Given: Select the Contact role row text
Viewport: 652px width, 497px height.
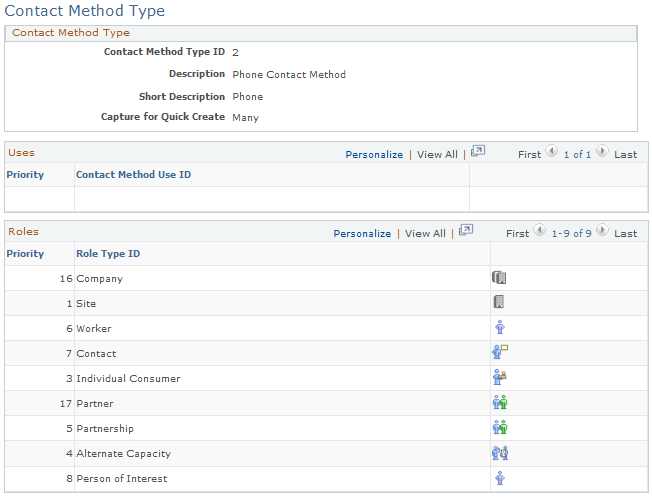Looking at the screenshot, I should click(x=96, y=354).
